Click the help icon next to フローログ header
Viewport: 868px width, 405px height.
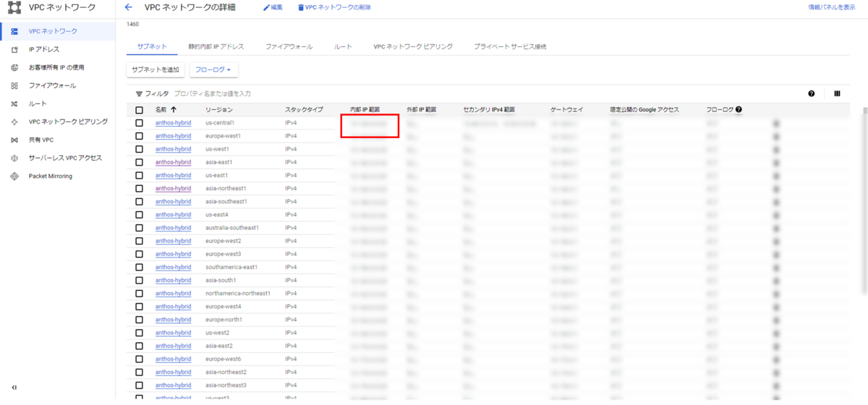coord(739,110)
